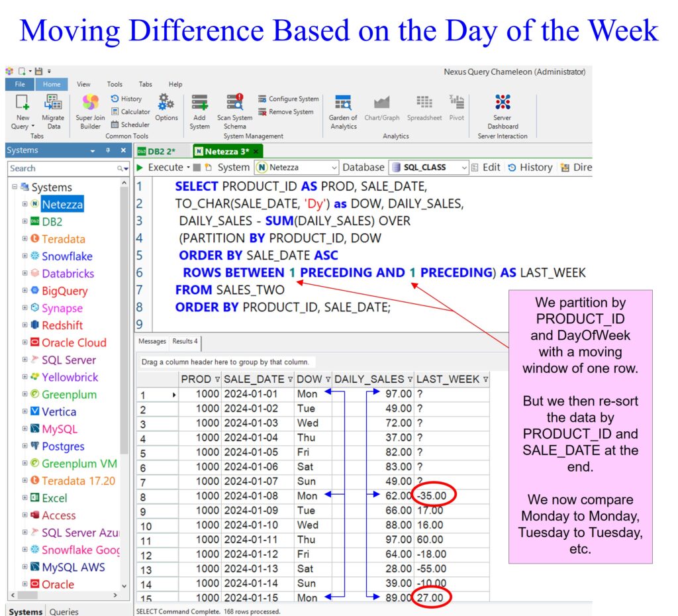Click the Remove System button

286,112
